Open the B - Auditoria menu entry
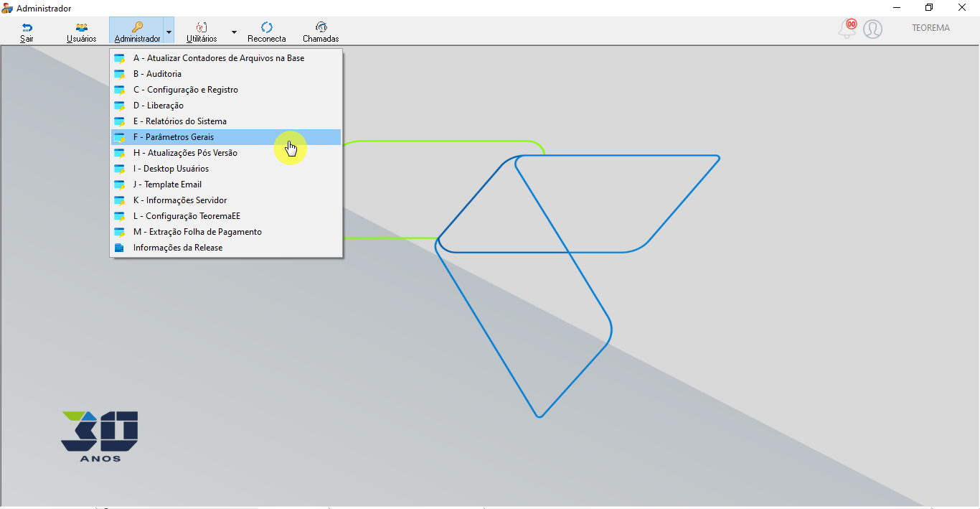The image size is (980, 509). [226, 74]
